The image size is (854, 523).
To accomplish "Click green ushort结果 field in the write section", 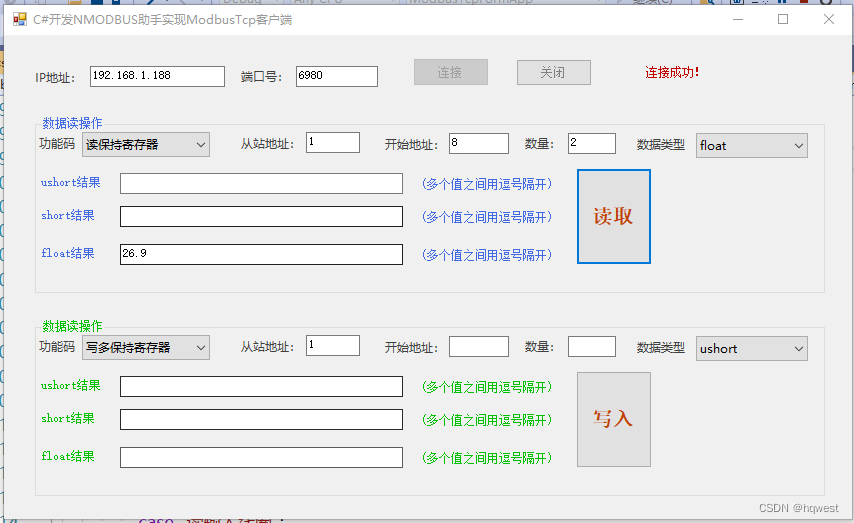I will (x=261, y=386).
